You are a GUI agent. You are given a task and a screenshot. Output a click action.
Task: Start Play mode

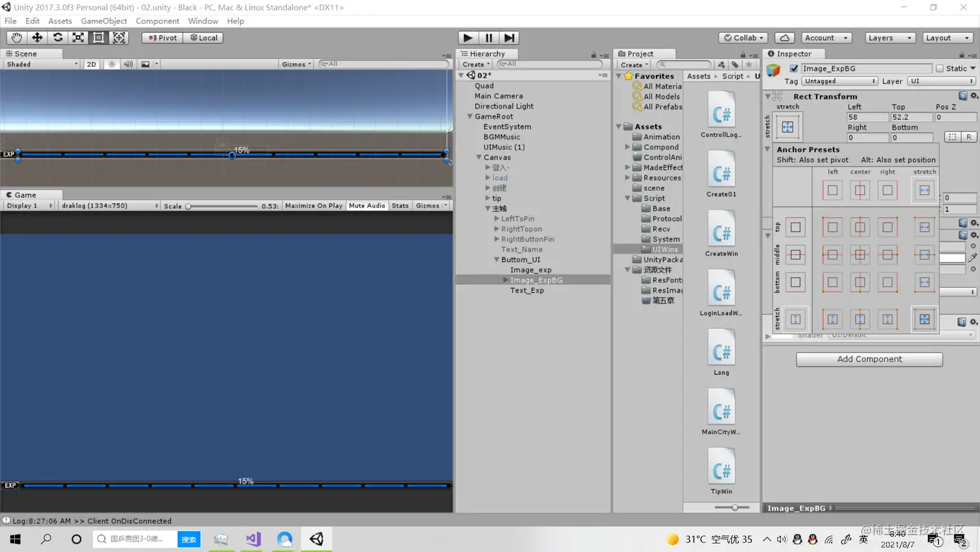(467, 38)
